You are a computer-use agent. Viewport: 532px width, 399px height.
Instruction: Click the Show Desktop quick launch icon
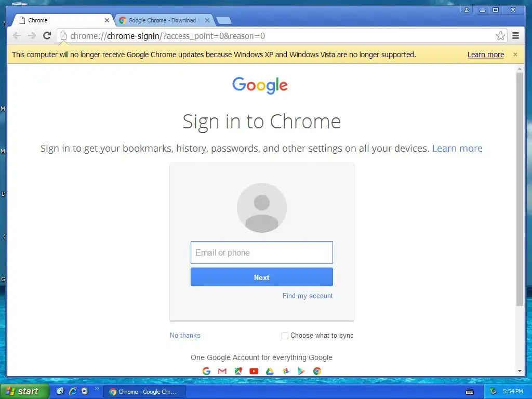(60, 391)
